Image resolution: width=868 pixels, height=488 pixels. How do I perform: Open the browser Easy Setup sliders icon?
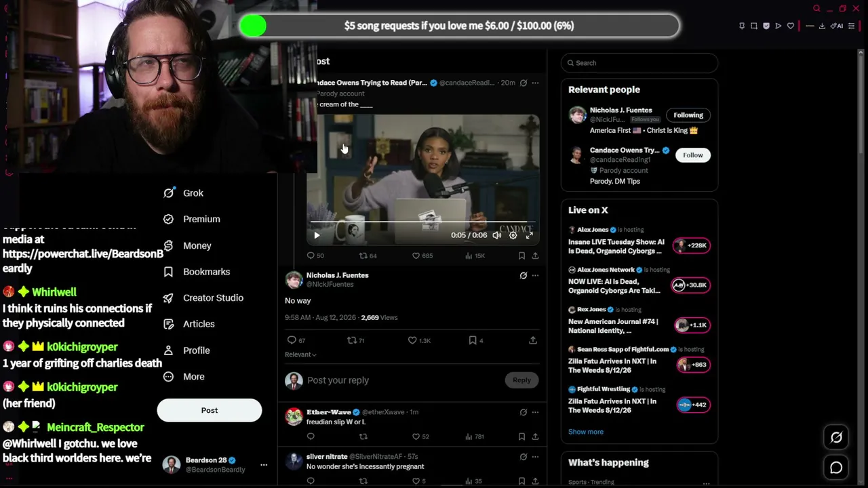851,26
